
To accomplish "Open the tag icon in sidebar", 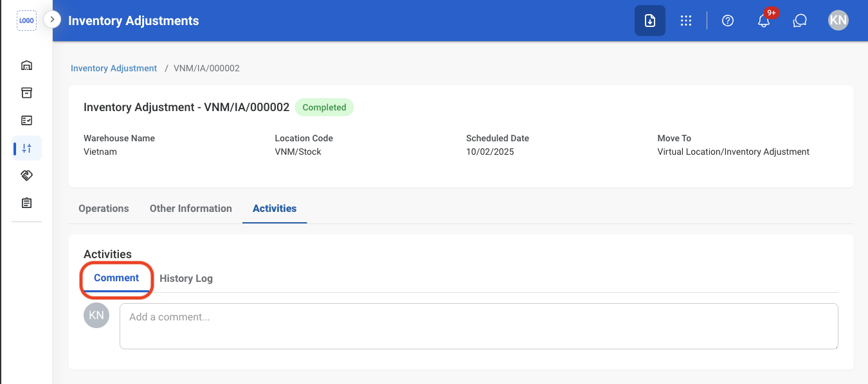I will pyautogui.click(x=26, y=175).
